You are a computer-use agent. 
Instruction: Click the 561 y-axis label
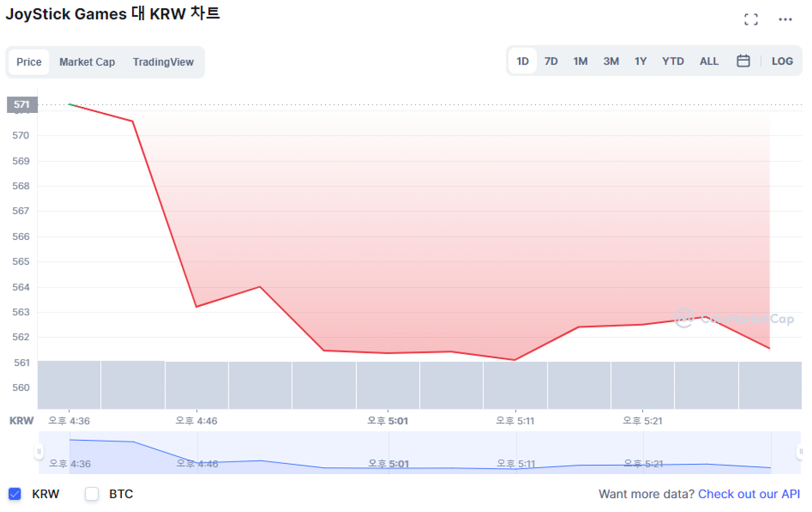[x=21, y=363]
